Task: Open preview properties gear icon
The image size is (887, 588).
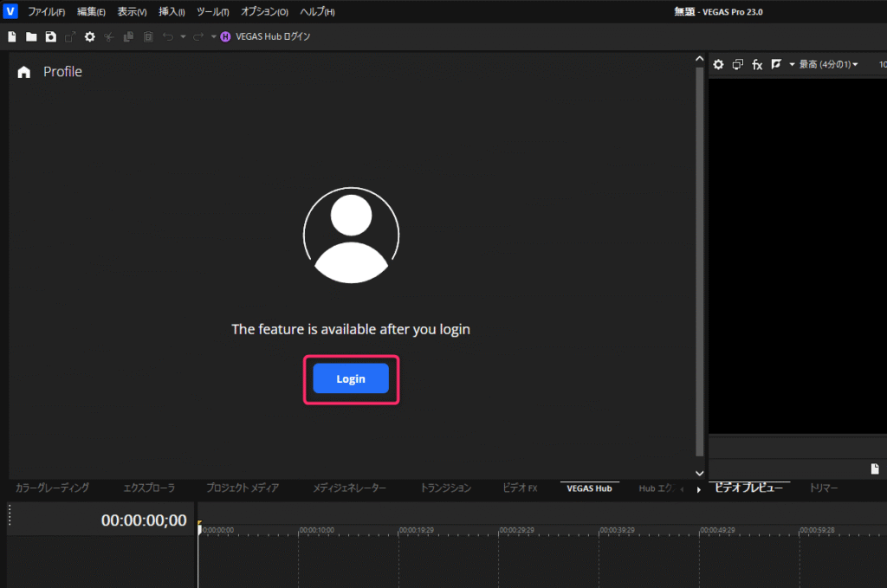Action: tap(718, 65)
